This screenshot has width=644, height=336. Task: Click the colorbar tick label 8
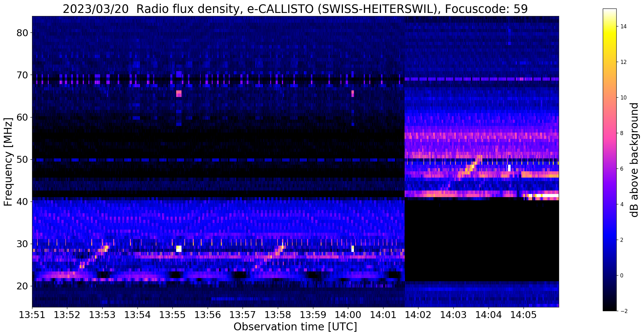click(x=621, y=133)
